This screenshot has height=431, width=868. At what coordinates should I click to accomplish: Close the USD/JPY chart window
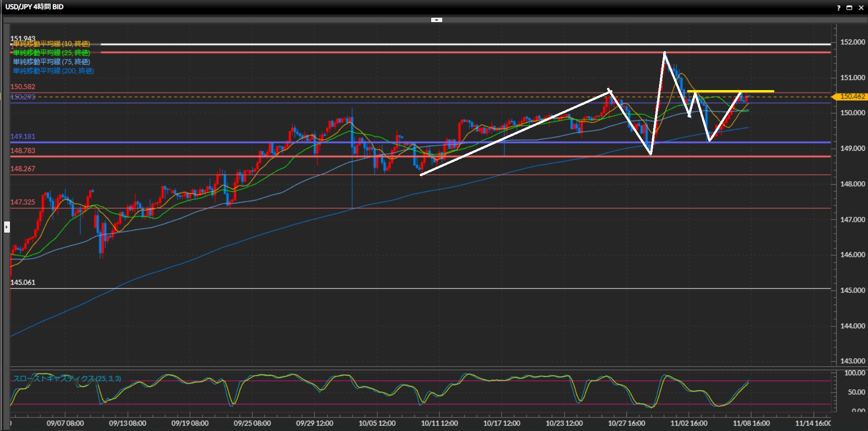(861, 8)
